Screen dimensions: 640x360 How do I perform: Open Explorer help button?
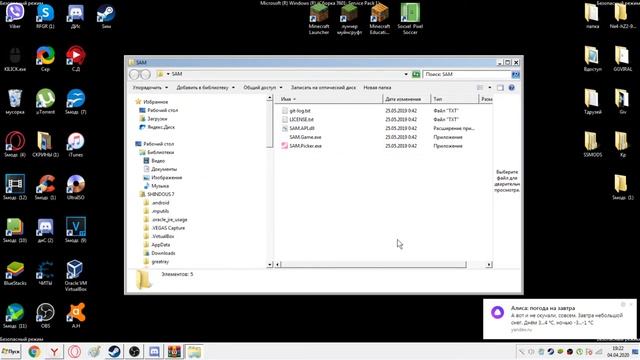click(511, 87)
